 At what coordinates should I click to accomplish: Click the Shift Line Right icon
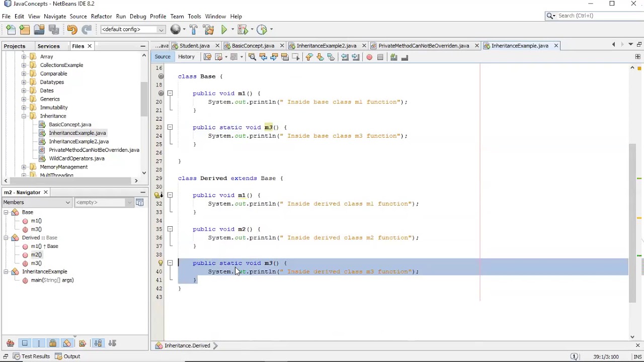click(x=356, y=57)
